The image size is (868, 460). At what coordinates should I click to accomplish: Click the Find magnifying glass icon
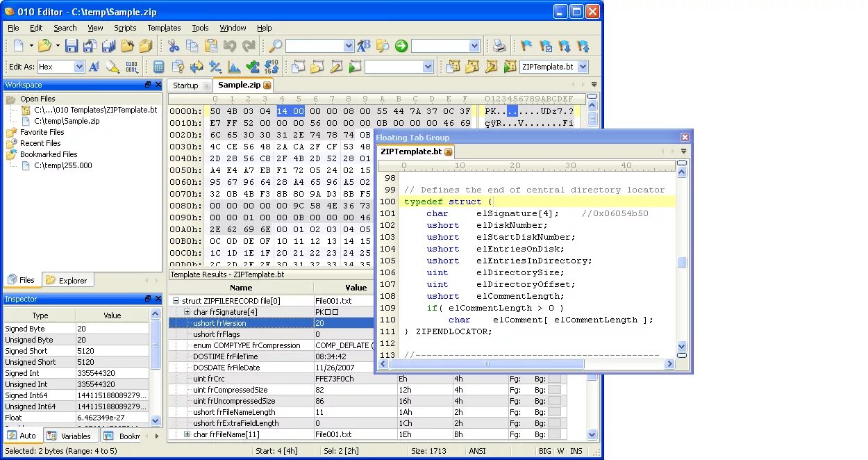(x=276, y=47)
